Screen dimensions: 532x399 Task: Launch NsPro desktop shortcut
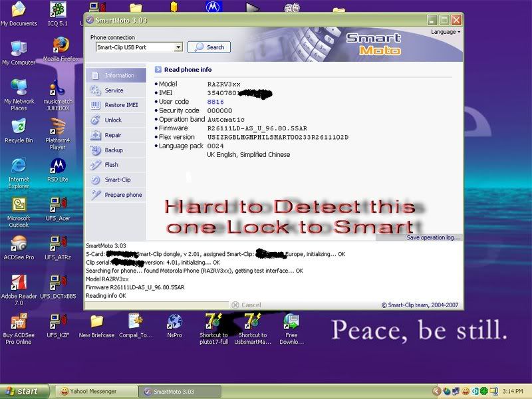click(174, 326)
